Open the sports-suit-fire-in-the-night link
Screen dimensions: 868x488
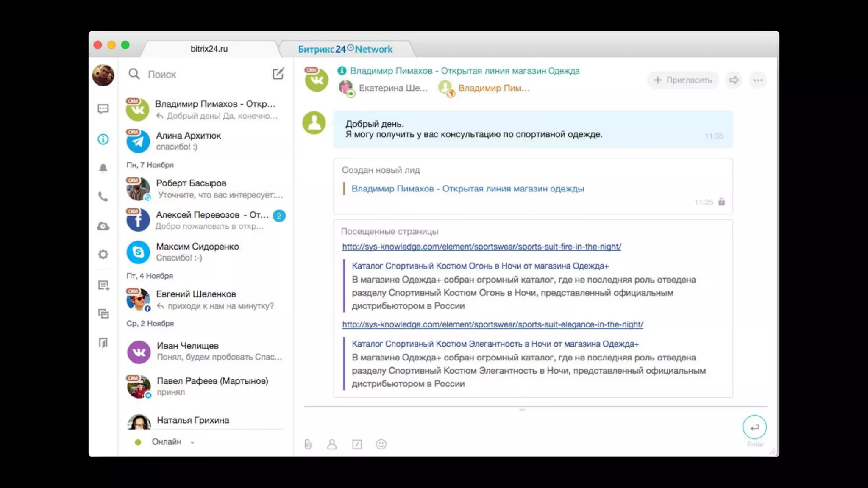(481, 247)
